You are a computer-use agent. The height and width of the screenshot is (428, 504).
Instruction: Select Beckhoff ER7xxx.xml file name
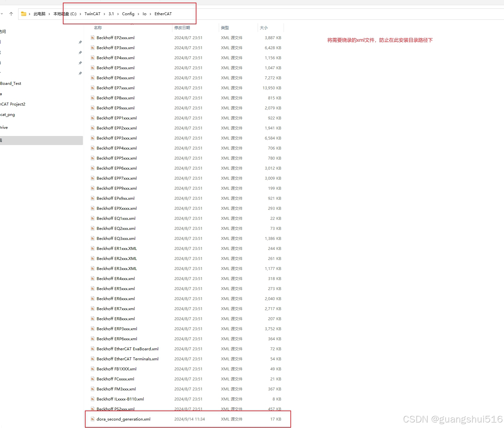[x=116, y=309]
